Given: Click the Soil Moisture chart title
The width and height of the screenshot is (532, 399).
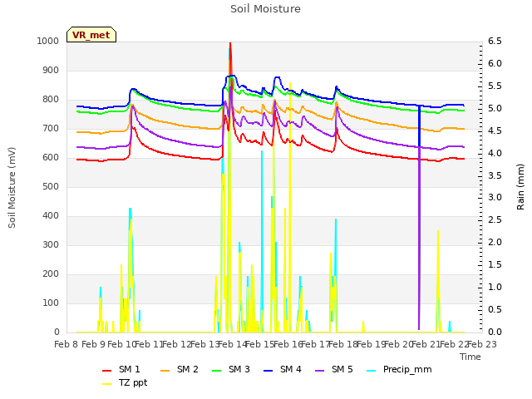Looking at the screenshot, I should coord(266,9).
